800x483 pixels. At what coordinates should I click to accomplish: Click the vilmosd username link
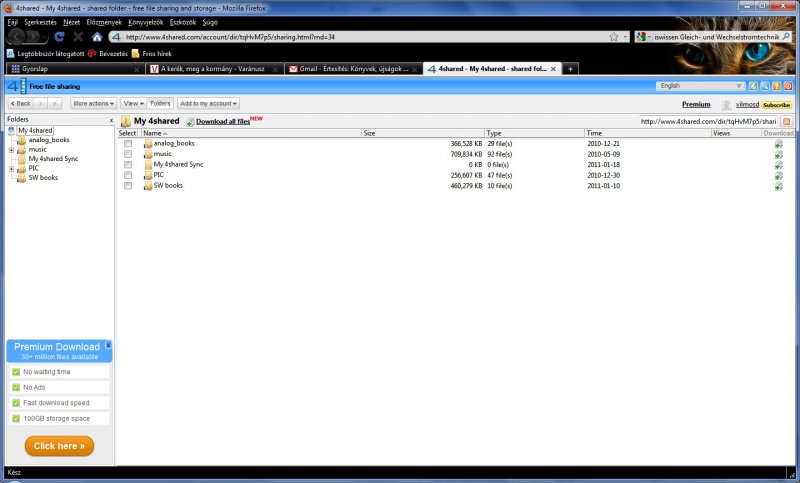pyautogui.click(x=747, y=105)
